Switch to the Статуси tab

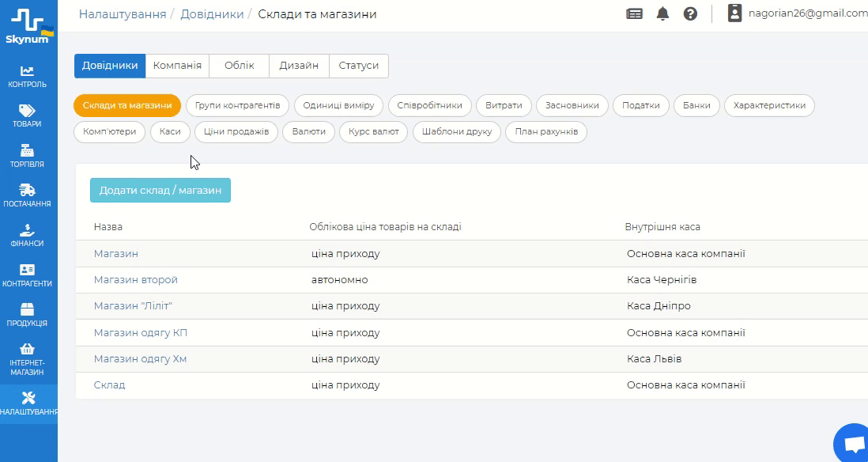click(359, 66)
